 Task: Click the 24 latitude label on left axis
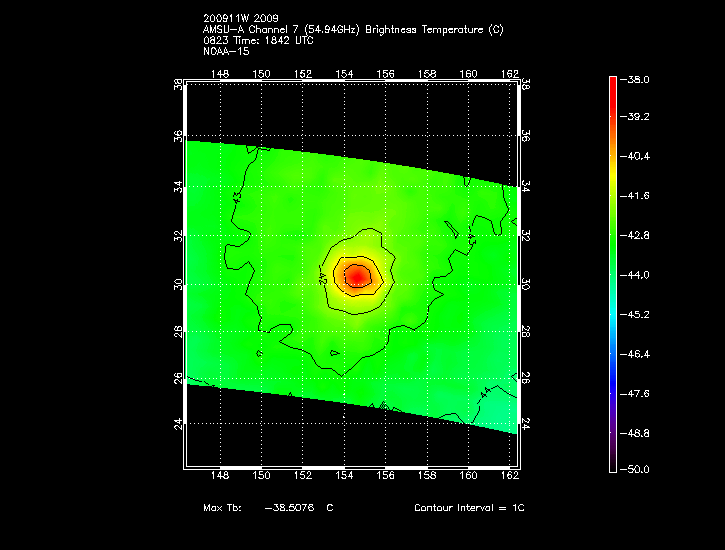(x=178, y=424)
